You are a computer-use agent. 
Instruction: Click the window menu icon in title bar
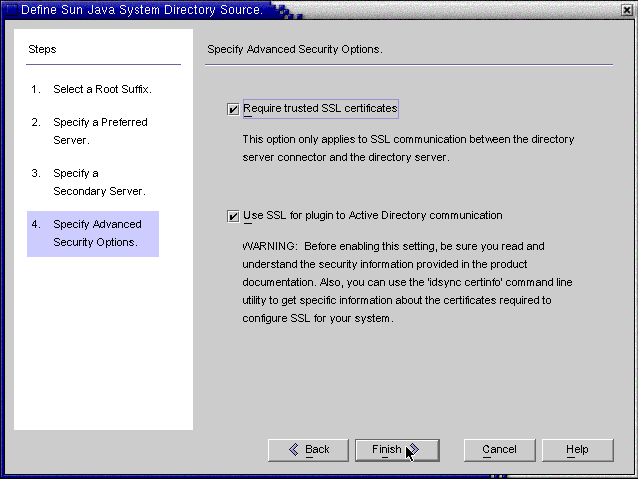click(x=11, y=9)
